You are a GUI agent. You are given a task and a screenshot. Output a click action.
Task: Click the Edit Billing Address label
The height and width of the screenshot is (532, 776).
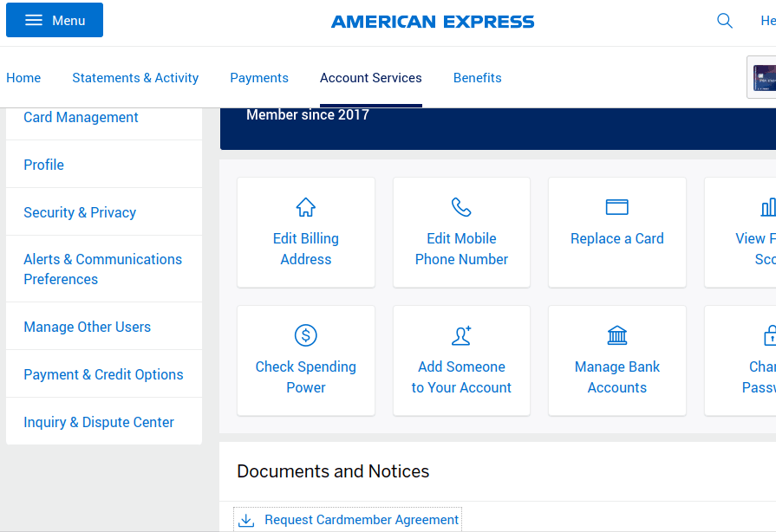tap(306, 249)
